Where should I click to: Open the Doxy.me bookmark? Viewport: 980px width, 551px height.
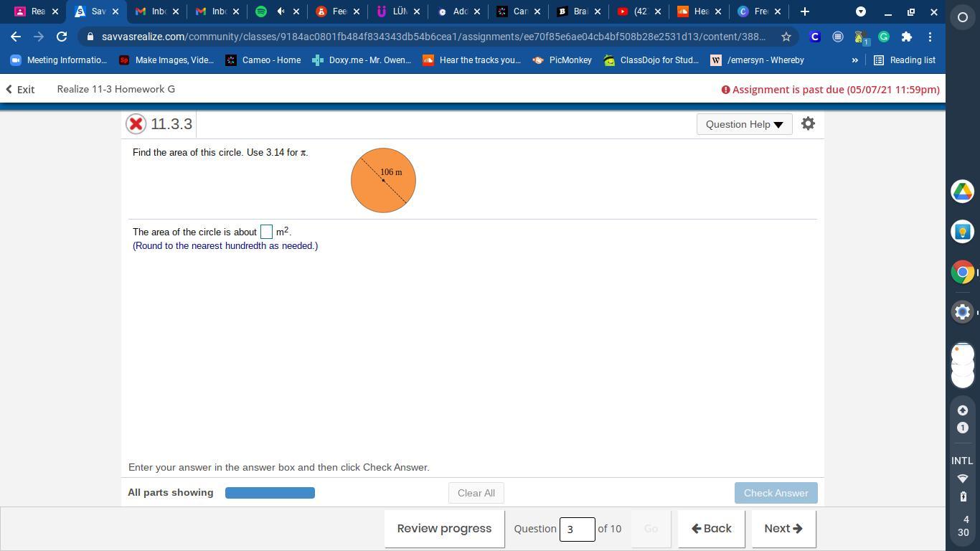[362, 60]
